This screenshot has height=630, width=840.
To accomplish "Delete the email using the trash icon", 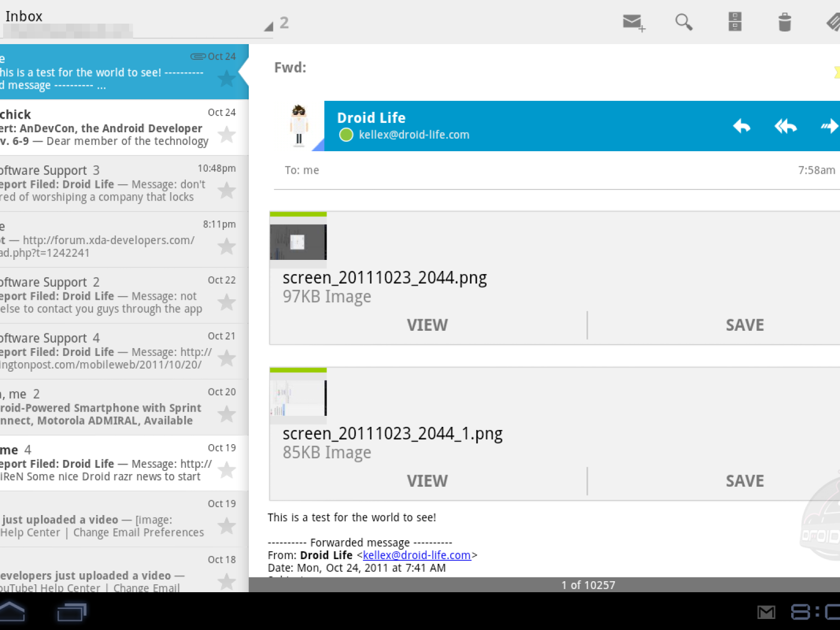I will 784,23.
